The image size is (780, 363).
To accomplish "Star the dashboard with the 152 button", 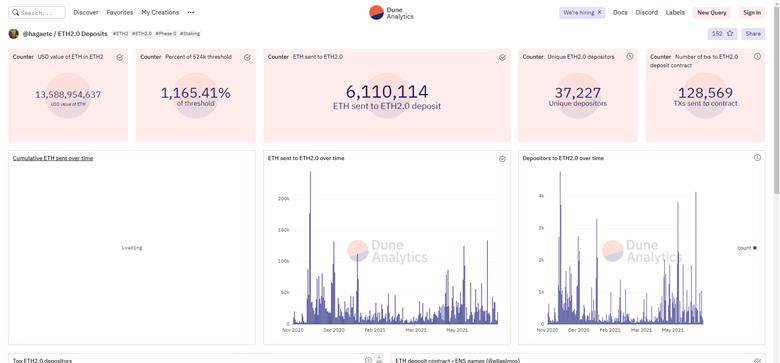I will (x=723, y=34).
